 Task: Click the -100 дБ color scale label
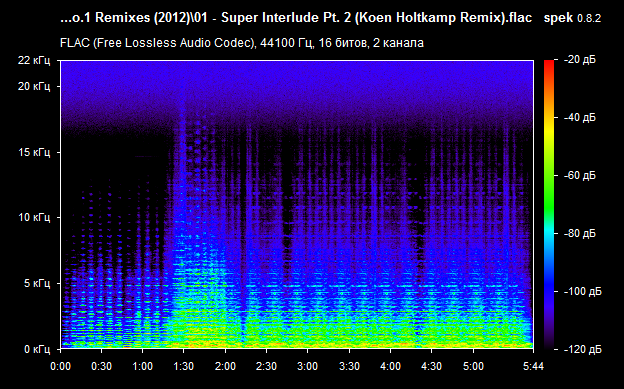point(583,291)
